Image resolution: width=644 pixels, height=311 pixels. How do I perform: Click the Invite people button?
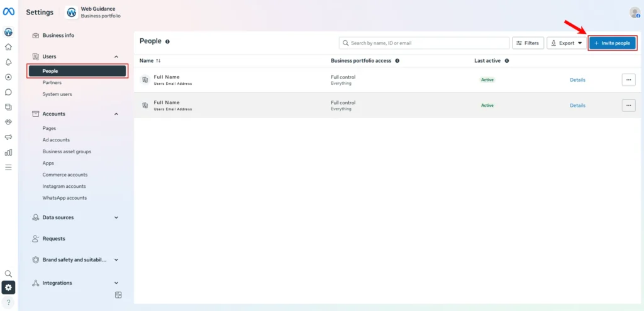click(x=613, y=43)
